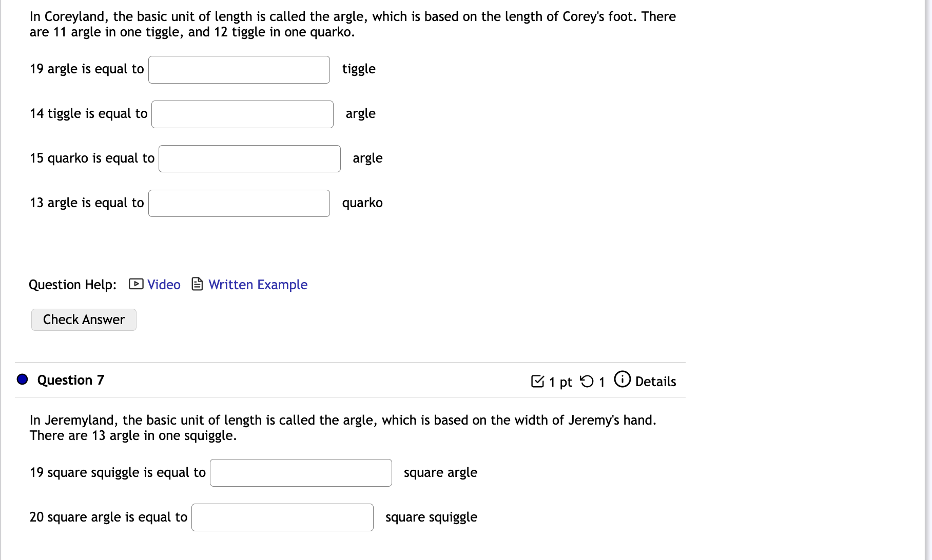932x560 pixels.
Task: Click the answer box for 19 argle to tiggle
Action: (x=239, y=69)
